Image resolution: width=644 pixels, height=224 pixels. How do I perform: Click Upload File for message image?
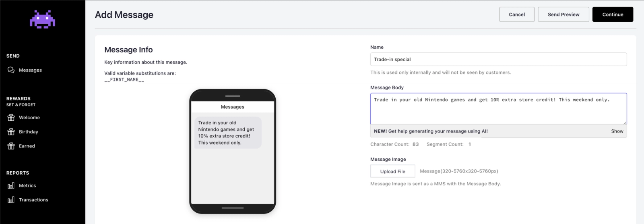click(x=392, y=171)
